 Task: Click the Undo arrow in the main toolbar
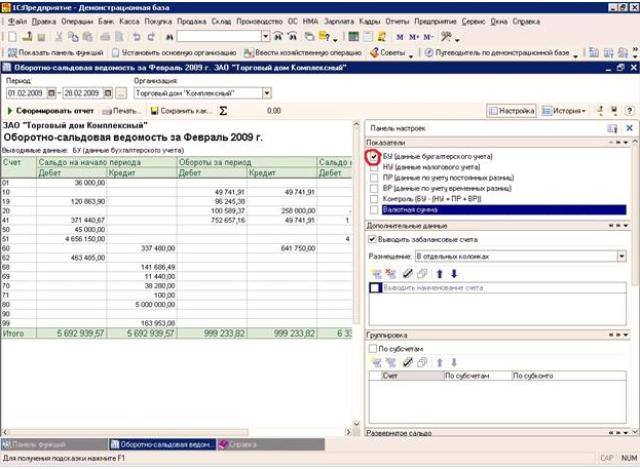[136, 37]
